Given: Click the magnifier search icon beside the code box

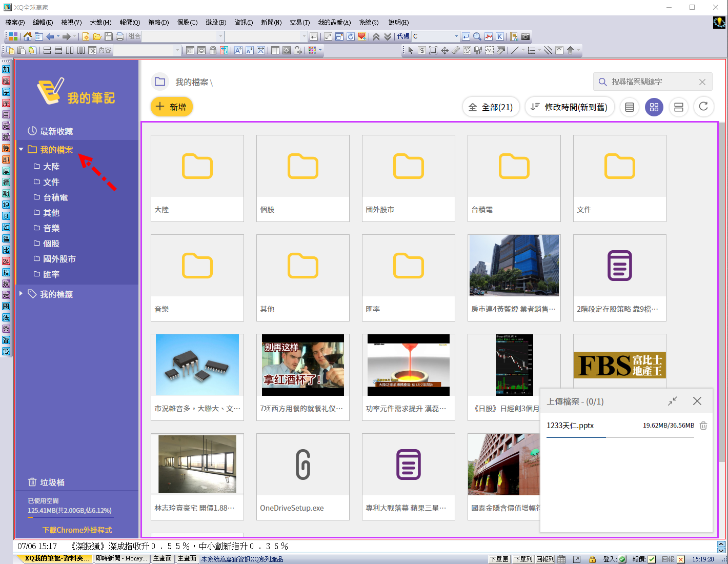Looking at the screenshot, I should (x=477, y=36).
